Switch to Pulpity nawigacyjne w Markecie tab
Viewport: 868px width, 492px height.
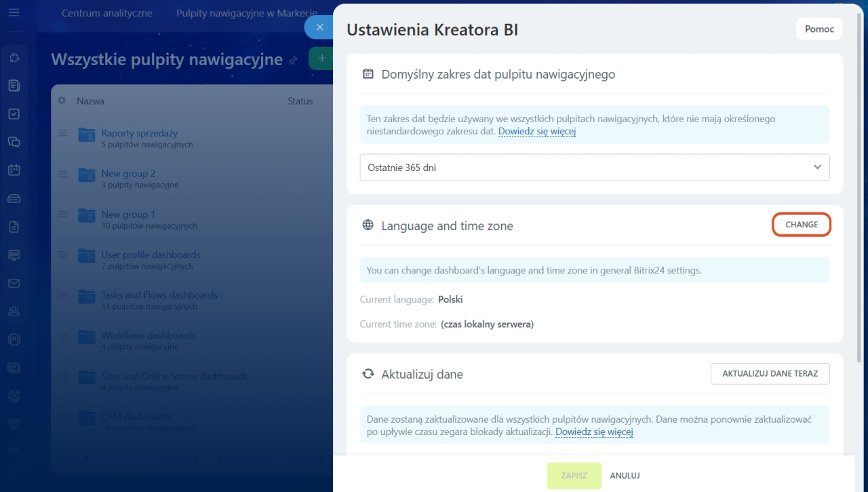point(247,13)
